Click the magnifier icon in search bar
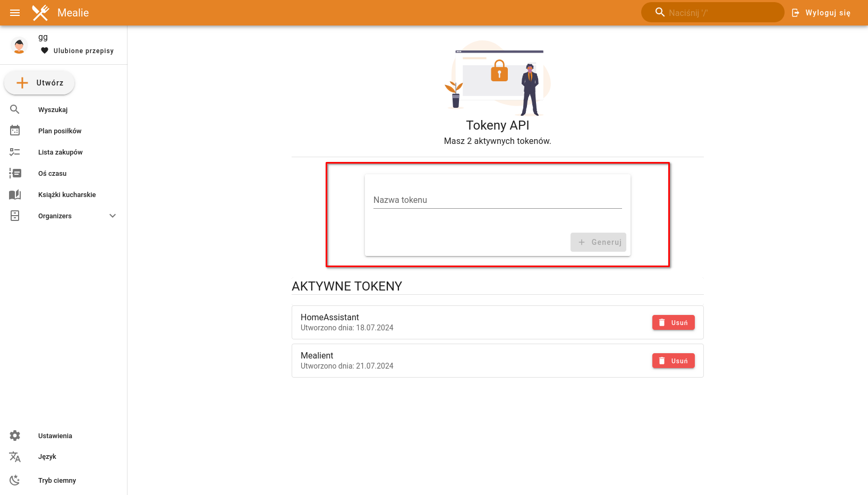Image resolution: width=868 pixels, height=495 pixels. tap(660, 12)
